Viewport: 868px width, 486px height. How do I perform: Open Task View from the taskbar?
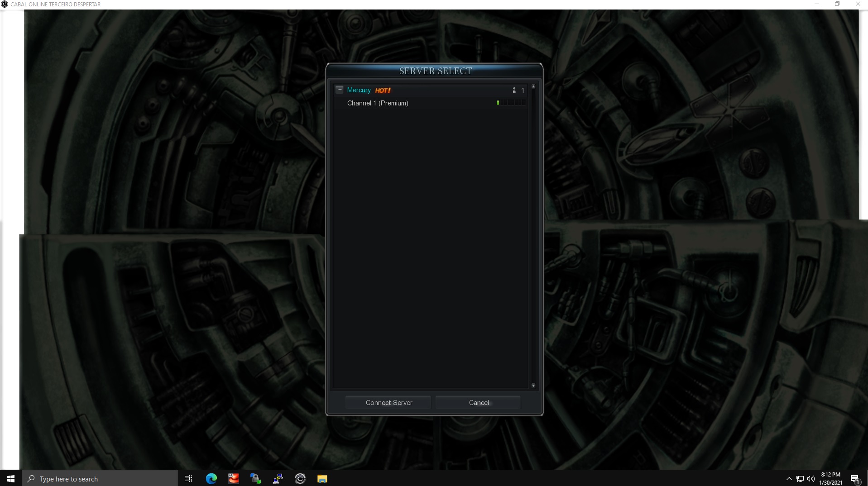pyautogui.click(x=188, y=478)
